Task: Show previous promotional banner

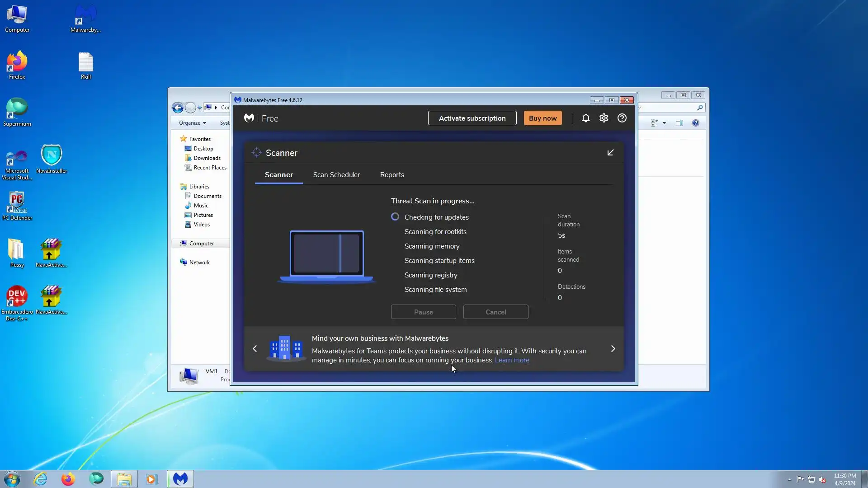Action: tap(255, 349)
